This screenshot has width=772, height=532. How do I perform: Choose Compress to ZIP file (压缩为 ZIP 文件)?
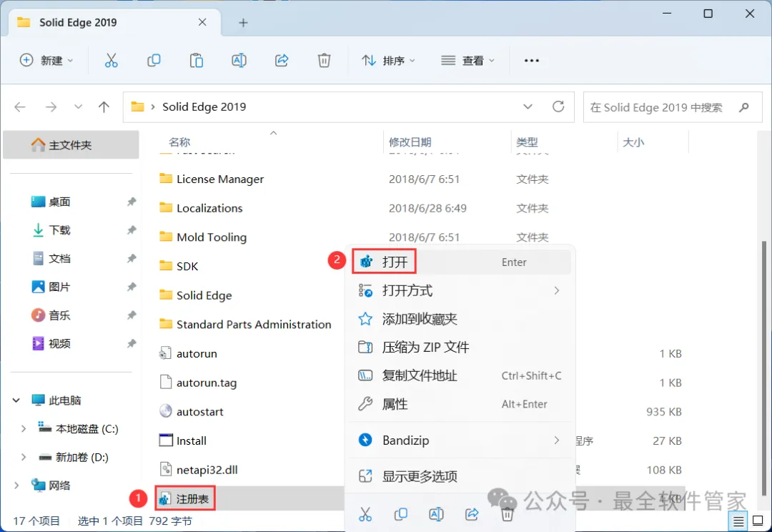[x=460, y=348]
